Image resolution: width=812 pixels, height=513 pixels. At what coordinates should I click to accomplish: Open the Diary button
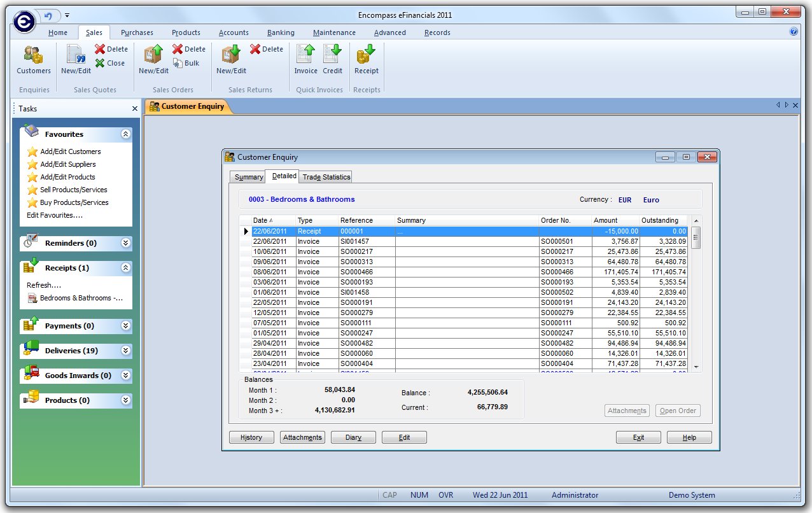[353, 437]
